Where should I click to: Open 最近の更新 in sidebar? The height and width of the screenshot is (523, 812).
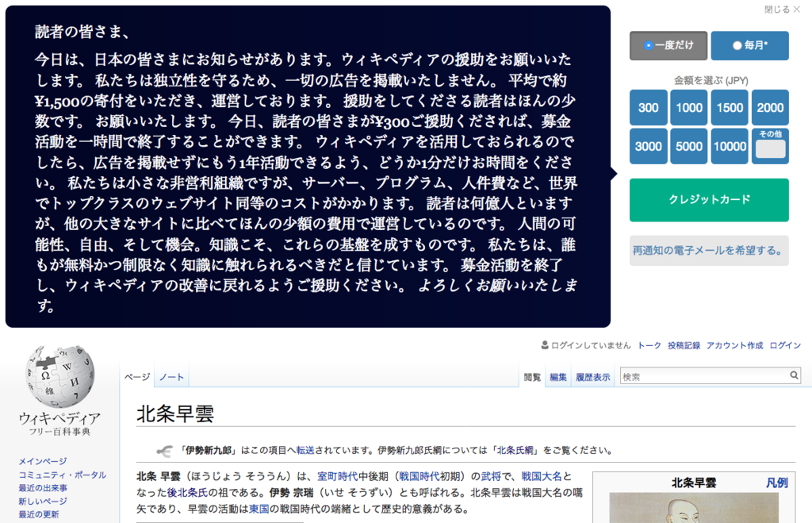pyautogui.click(x=38, y=514)
